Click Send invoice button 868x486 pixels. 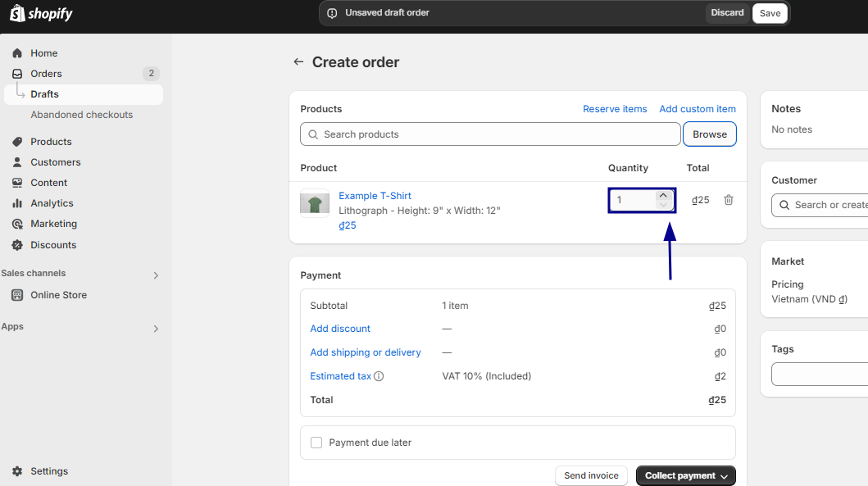[x=591, y=475]
